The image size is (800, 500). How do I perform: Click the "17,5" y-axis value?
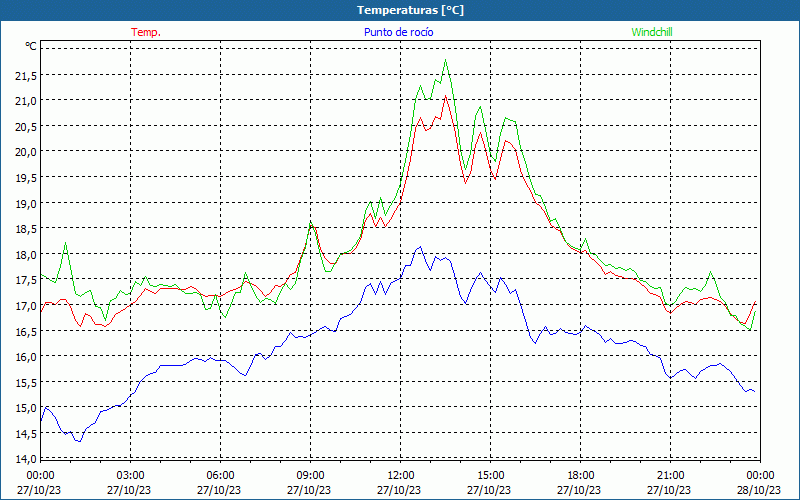click(26, 280)
